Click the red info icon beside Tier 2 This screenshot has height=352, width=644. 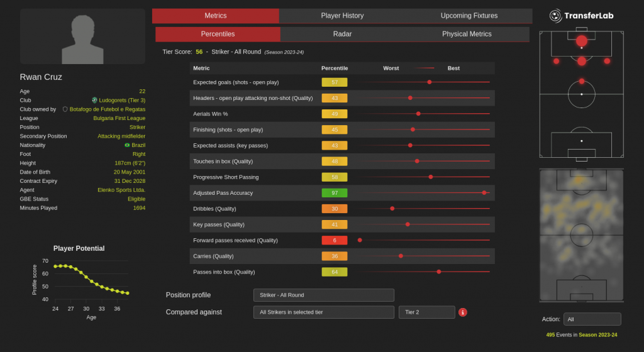[463, 312]
